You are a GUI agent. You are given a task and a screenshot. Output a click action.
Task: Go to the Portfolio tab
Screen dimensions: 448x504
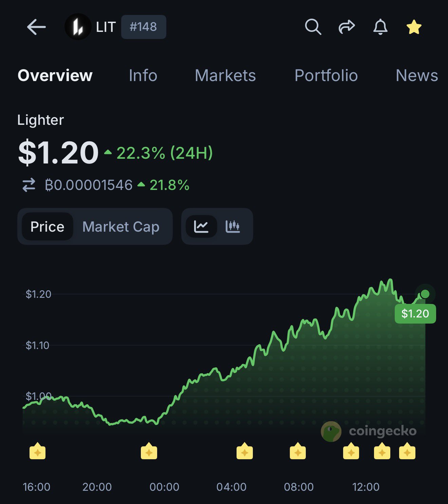(x=326, y=75)
